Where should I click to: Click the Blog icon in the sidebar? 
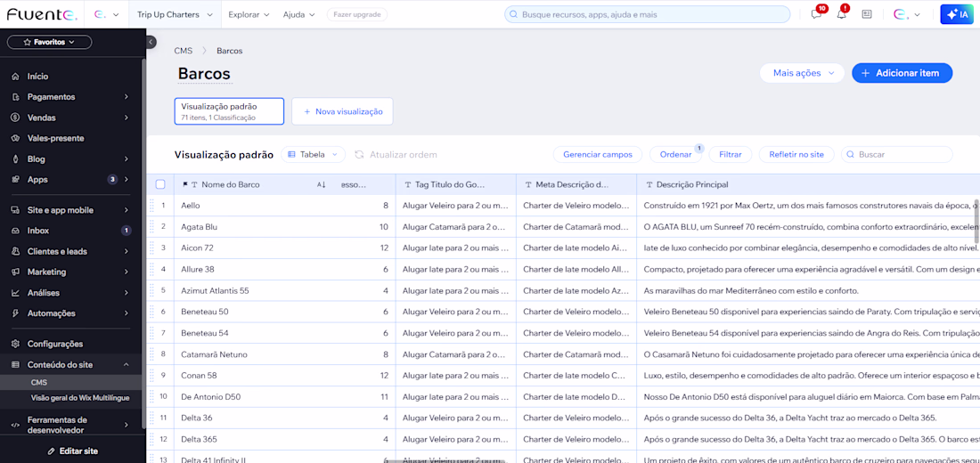point(16,158)
